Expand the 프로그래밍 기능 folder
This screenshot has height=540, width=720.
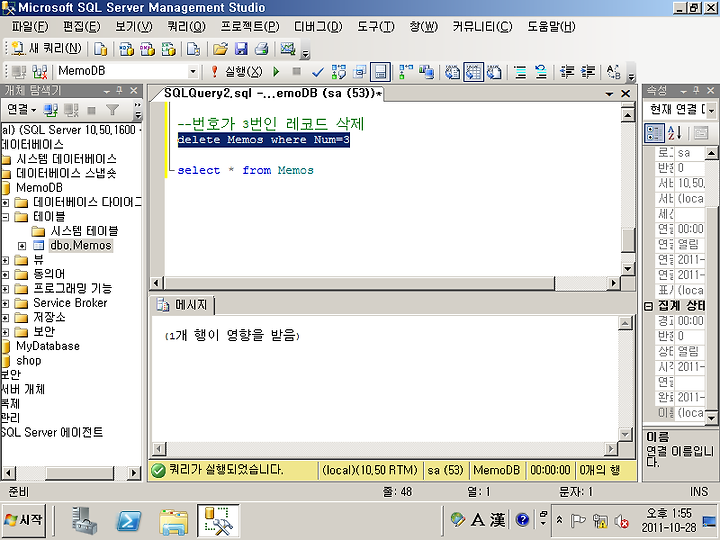(5, 289)
